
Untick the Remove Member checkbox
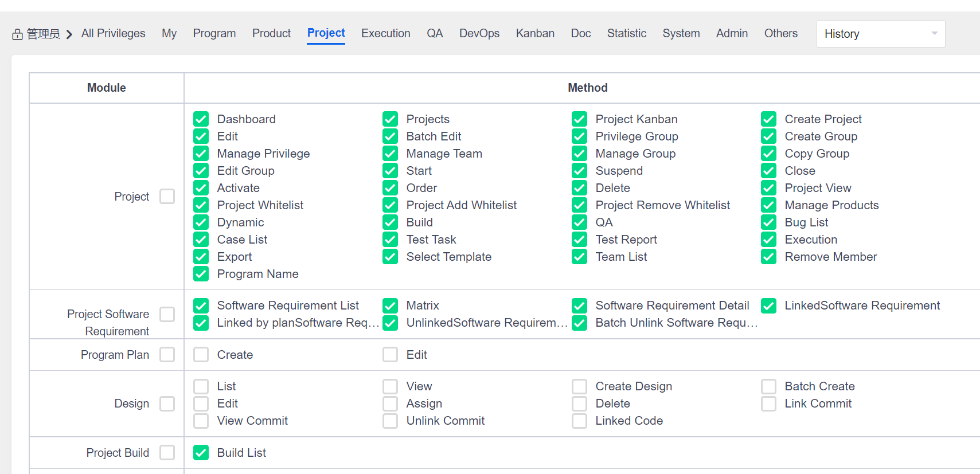tap(768, 257)
